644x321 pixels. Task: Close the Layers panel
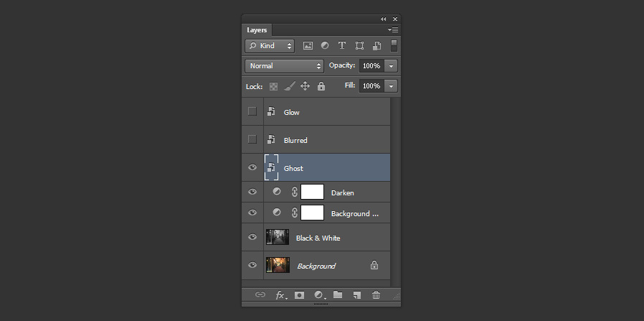coord(395,19)
